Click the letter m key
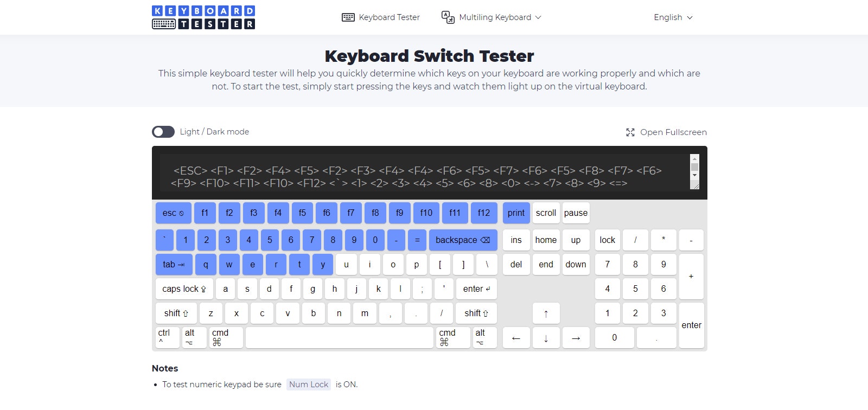The image size is (868, 410). click(365, 313)
